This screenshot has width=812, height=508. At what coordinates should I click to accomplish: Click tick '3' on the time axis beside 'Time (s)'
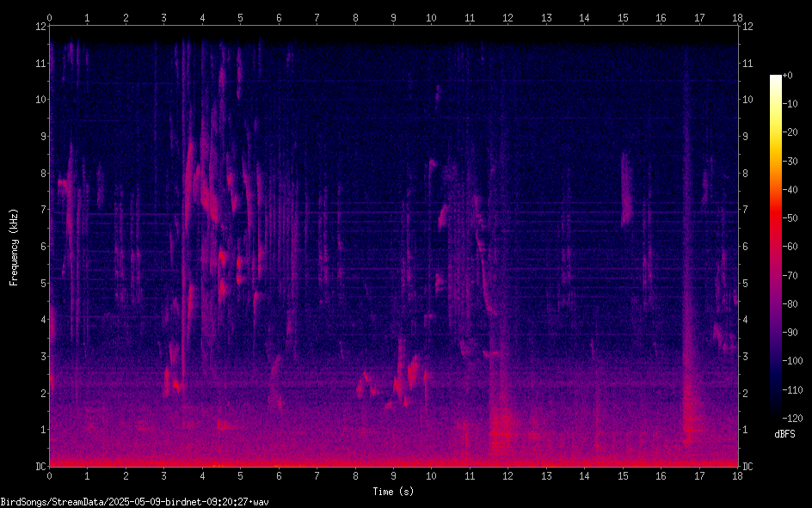(163, 476)
